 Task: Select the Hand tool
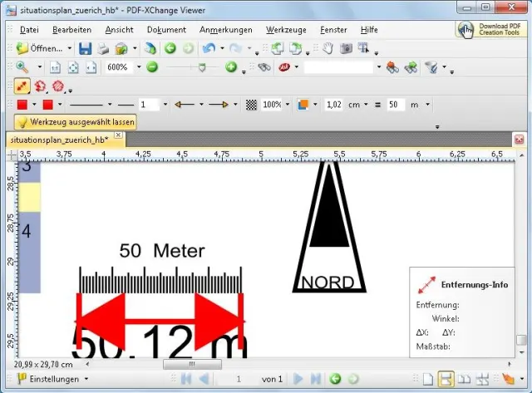pos(328,48)
